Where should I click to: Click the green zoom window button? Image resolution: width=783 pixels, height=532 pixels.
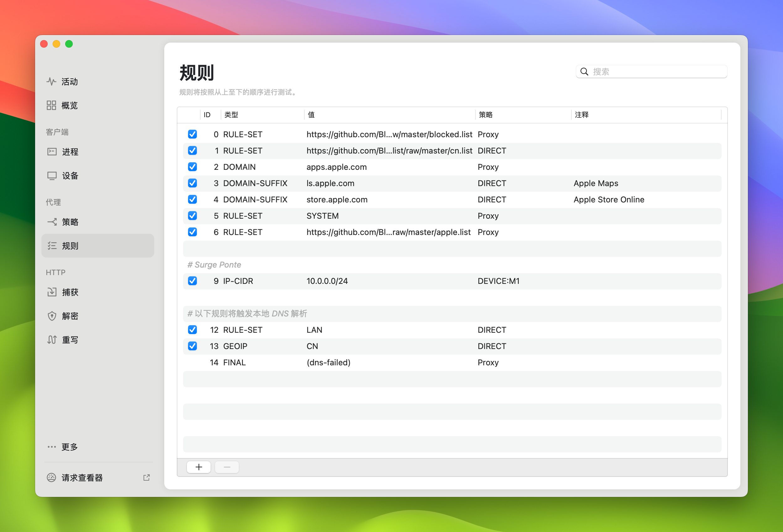coord(69,44)
